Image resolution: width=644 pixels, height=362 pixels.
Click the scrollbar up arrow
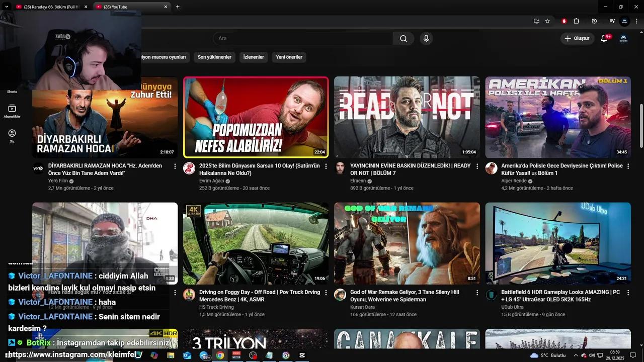coord(641,32)
